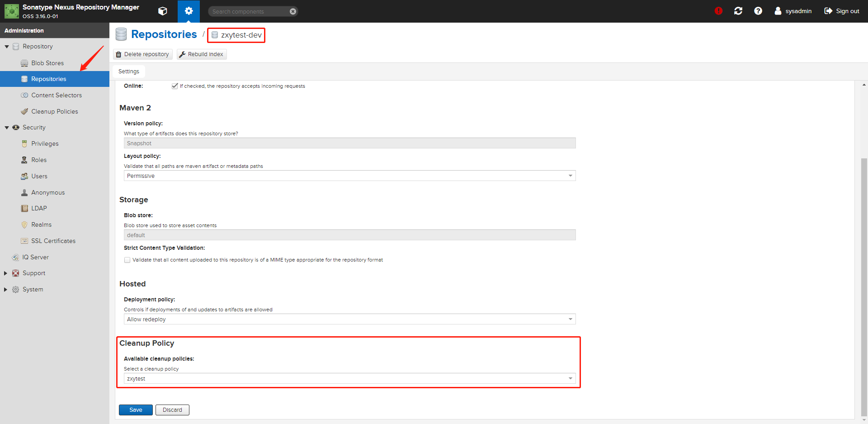Clear the search components box
The height and width of the screenshot is (424, 868).
coord(293,11)
